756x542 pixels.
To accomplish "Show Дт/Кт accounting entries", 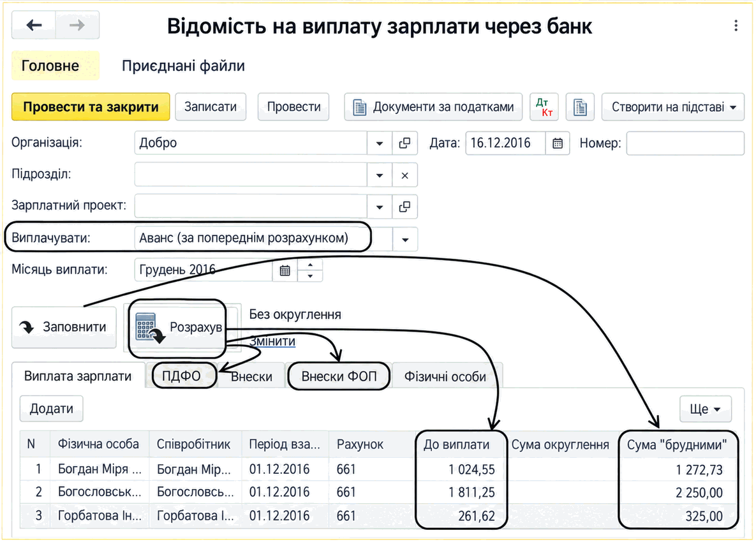I will click(x=544, y=107).
